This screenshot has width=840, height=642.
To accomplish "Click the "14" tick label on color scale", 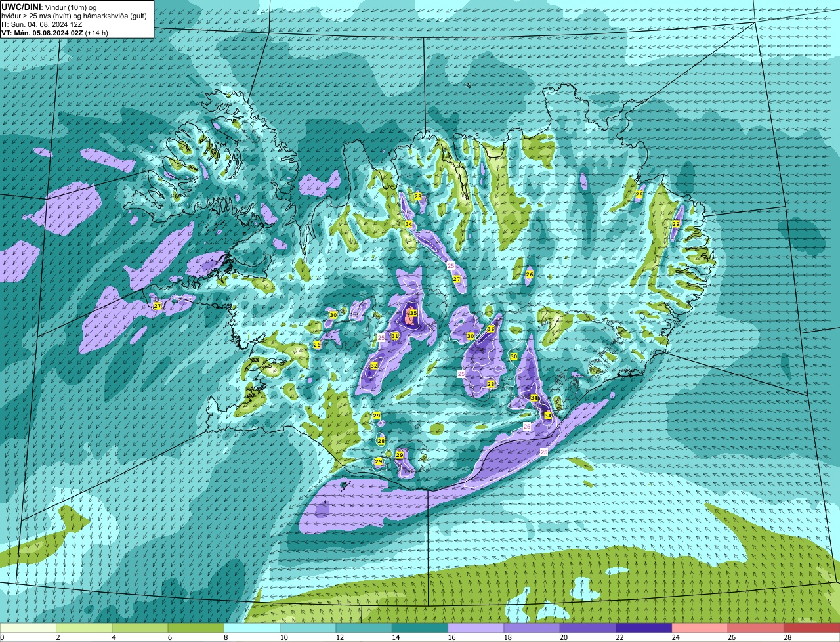I will tap(396, 637).
